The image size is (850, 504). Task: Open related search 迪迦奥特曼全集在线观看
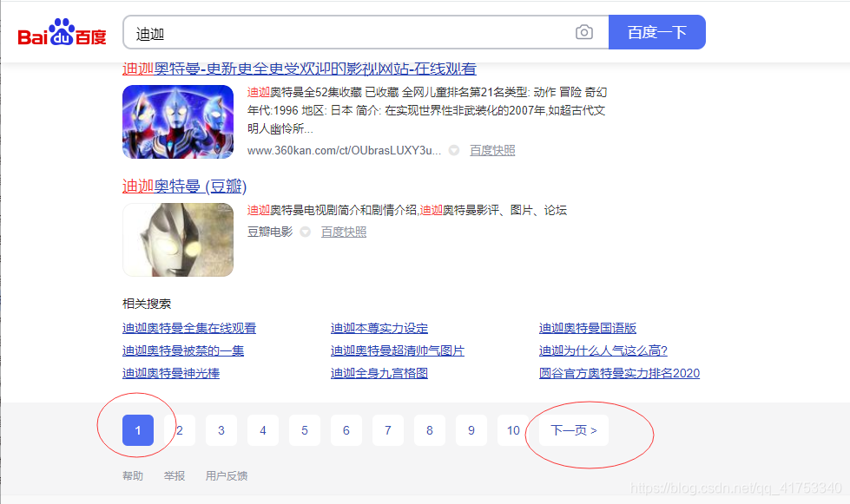click(x=189, y=328)
